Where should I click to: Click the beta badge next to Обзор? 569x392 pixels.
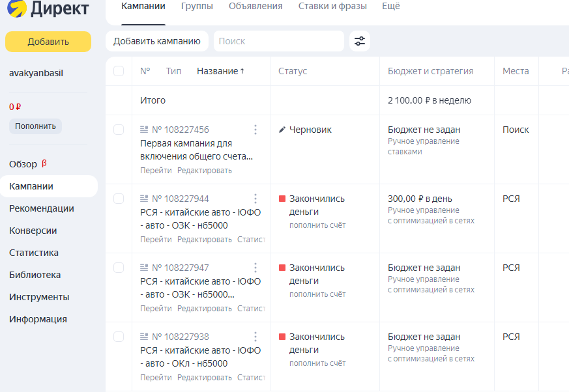pyautogui.click(x=44, y=163)
